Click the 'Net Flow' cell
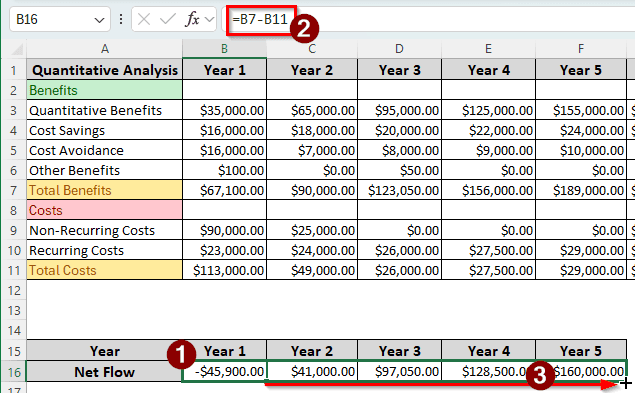This screenshot has width=635, height=393. (x=104, y=372)
